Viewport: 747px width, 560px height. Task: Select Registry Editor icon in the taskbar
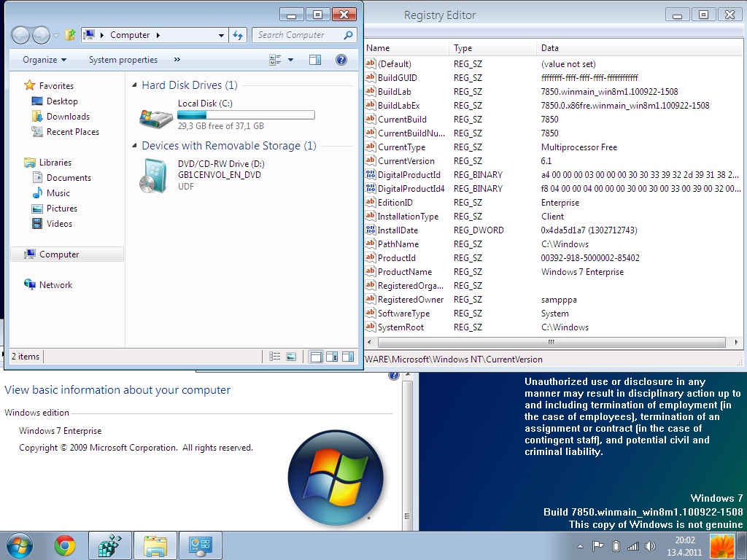coord(109,545)
